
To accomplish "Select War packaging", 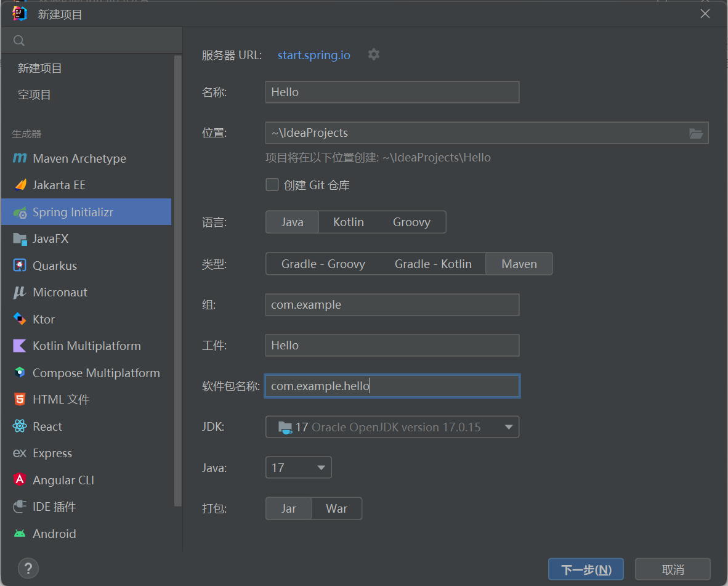I will click(x=336, y=508).
